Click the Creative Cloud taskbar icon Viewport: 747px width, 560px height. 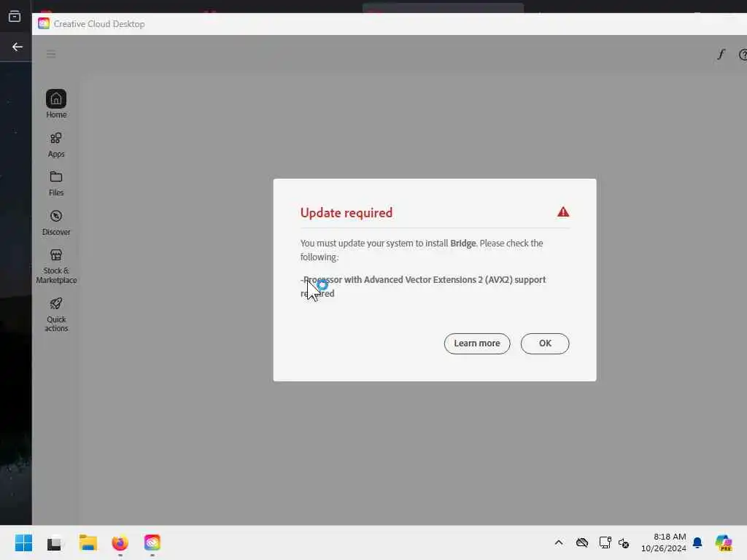click(x=152, y=542)
